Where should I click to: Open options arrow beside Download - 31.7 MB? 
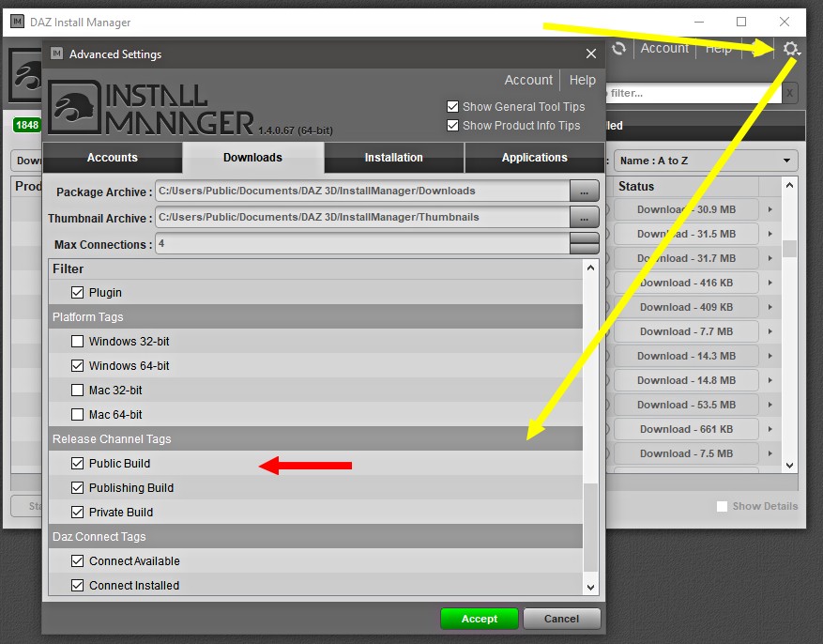pyautogui.click(x=770, y=258)
